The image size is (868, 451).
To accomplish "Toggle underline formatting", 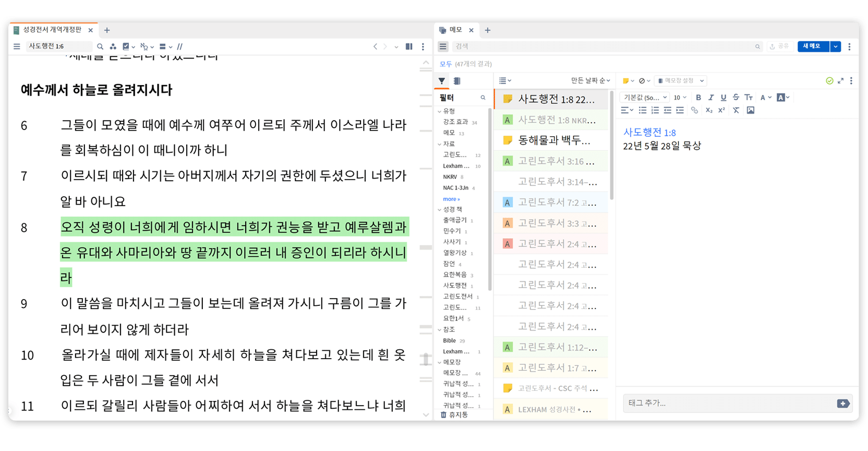I will (723, 98).
